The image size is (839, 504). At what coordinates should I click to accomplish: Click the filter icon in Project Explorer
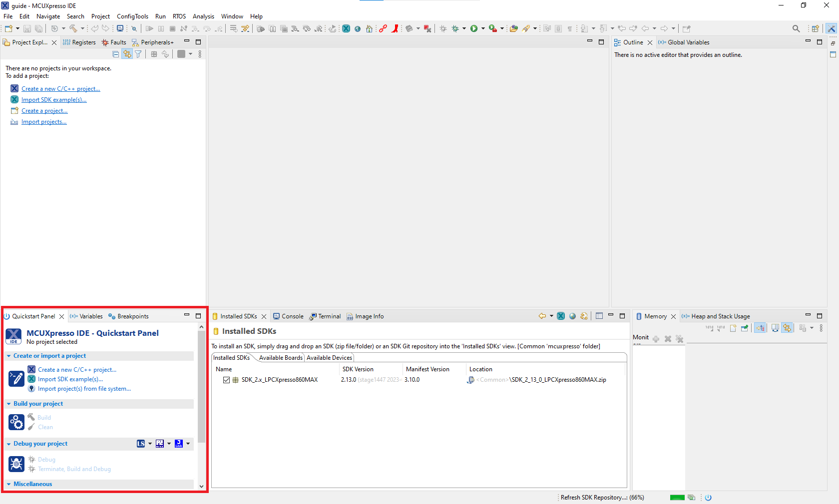138,54
